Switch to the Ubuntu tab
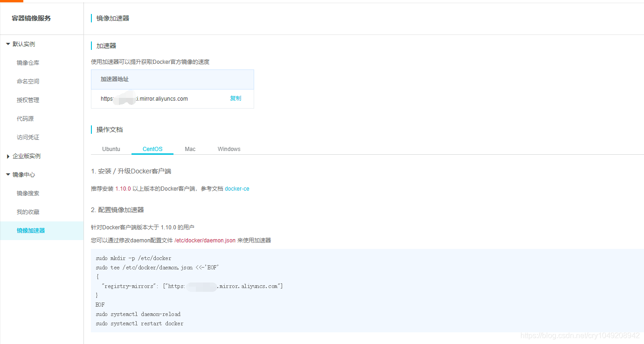644x344 pixels. [x=111, y=149]
